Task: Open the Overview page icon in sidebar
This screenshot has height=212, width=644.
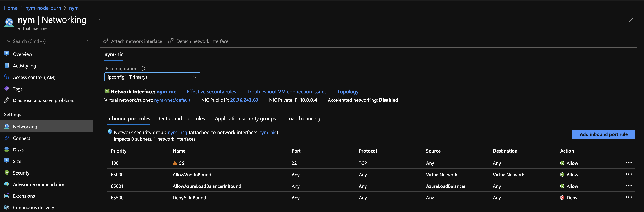Action: 7,54
